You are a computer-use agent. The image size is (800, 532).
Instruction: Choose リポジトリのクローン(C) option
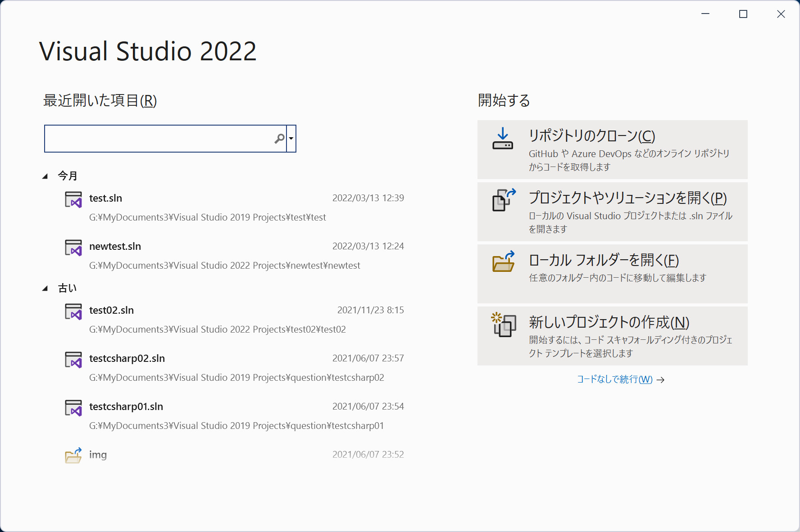tap(613, 149)
